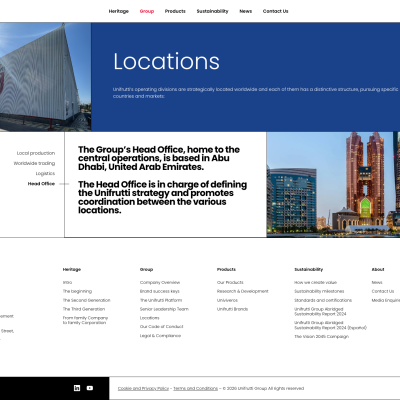Switch to the Worldwide trading section

coord(34,163)
